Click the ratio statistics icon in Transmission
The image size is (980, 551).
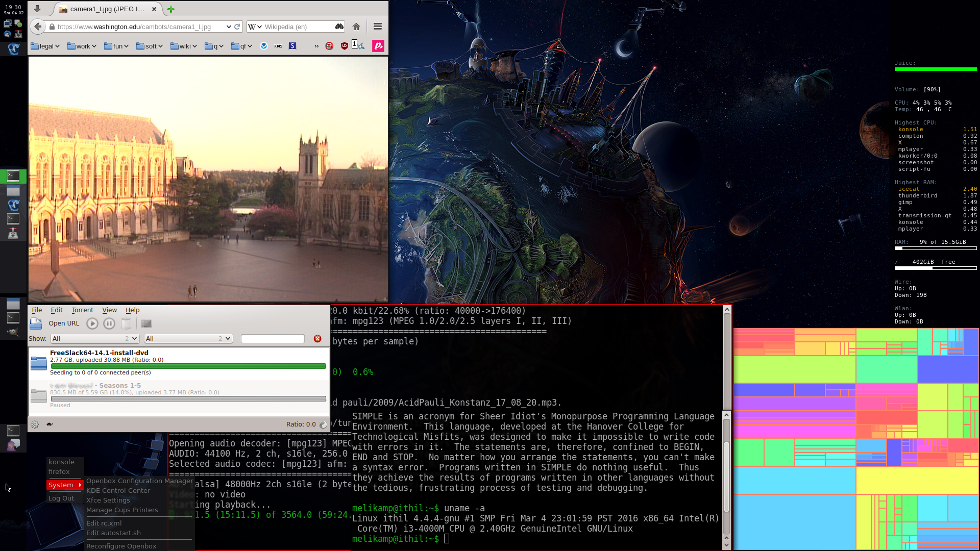coord(323,424)
